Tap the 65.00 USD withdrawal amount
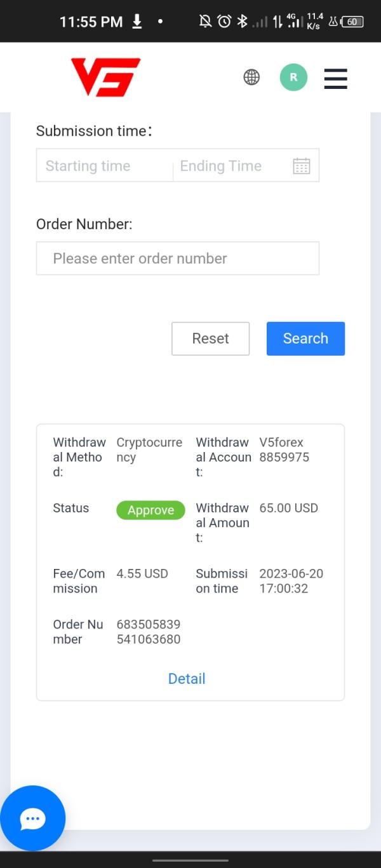 pyautogui.click(x=289, y=508)
